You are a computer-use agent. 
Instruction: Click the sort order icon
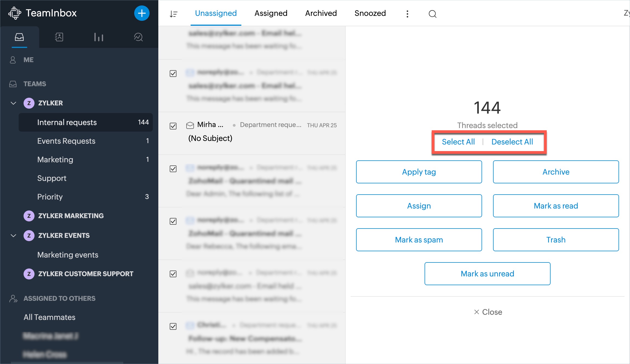173,14
